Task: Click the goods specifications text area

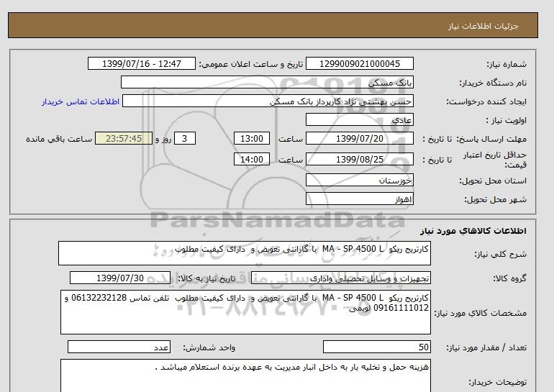Action: point(245,311)
